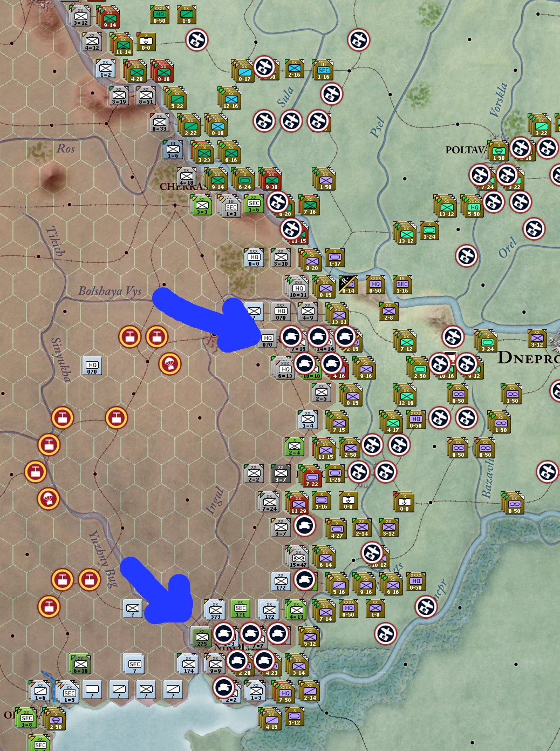Viewport: 560px width, 751px height.
Task: Select the 3-24 armored stack near Dnepro
Action: coord(487,342)
